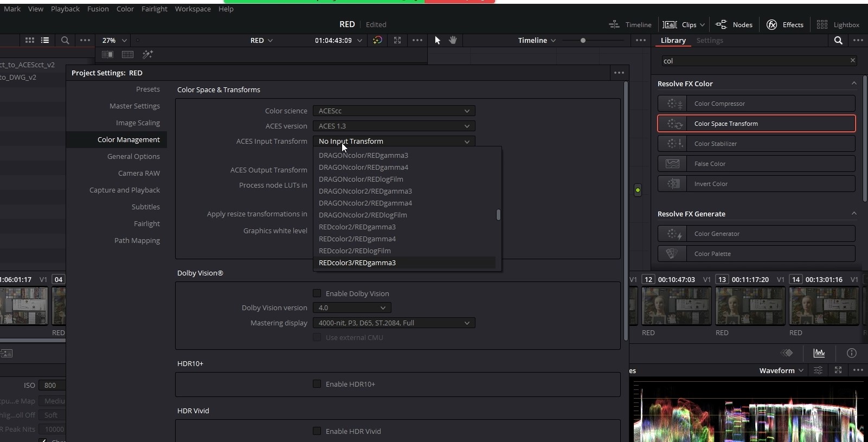Select the arrow pointer tool
The height and width of the screenshot is (442, 868).
(438, 40)
